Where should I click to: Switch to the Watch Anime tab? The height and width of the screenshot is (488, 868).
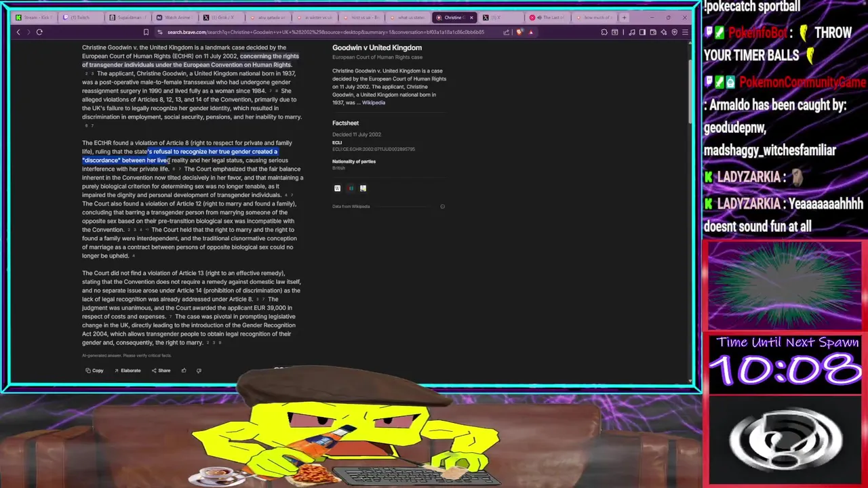[x=175, y=17]
